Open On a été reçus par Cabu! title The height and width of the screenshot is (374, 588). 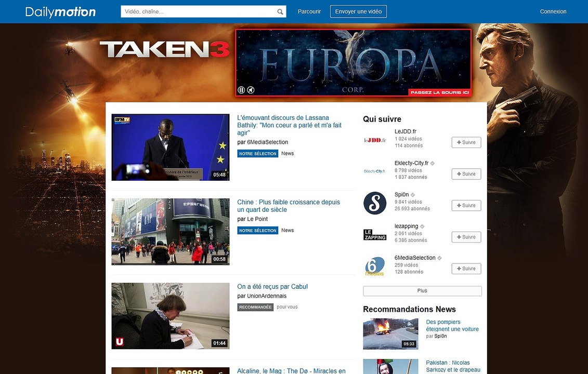point(272,287)
